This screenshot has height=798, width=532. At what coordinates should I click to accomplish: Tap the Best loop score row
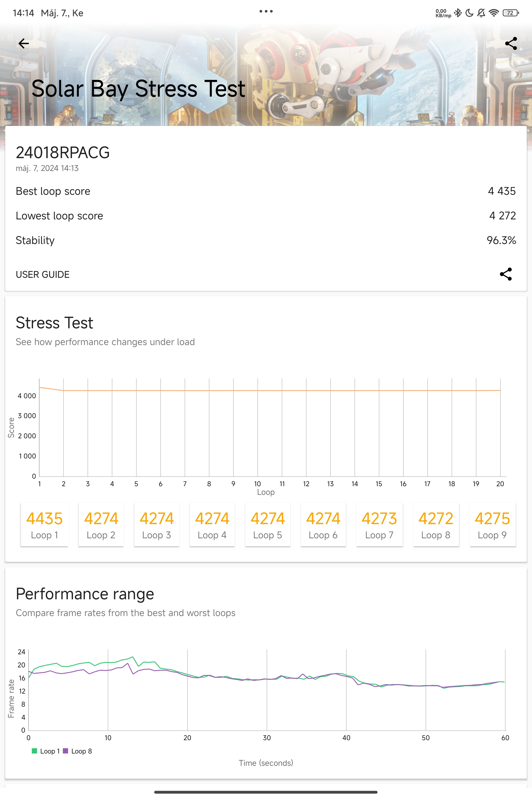coord(266,191)
